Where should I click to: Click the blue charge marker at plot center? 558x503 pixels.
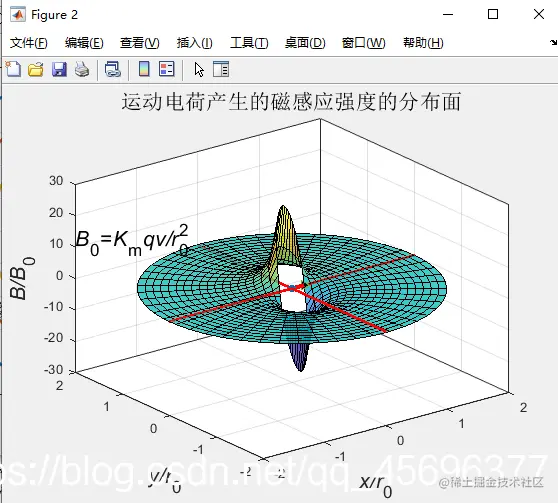coord(292,288)
